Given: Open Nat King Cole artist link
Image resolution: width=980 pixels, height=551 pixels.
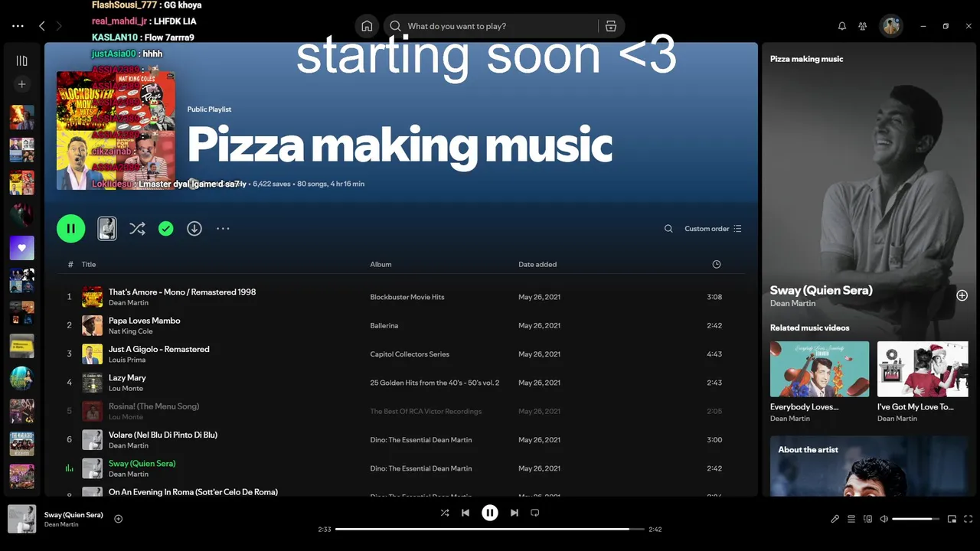Looking at the screenshot, I should [130, 331].
